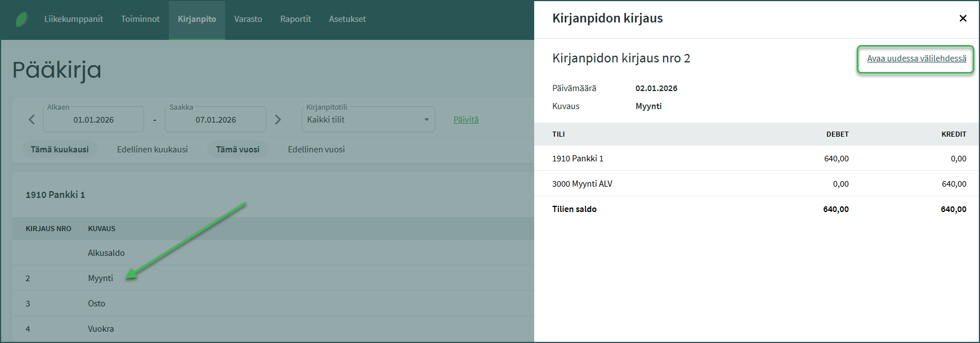Open the Raportit menu

[296, 19]
